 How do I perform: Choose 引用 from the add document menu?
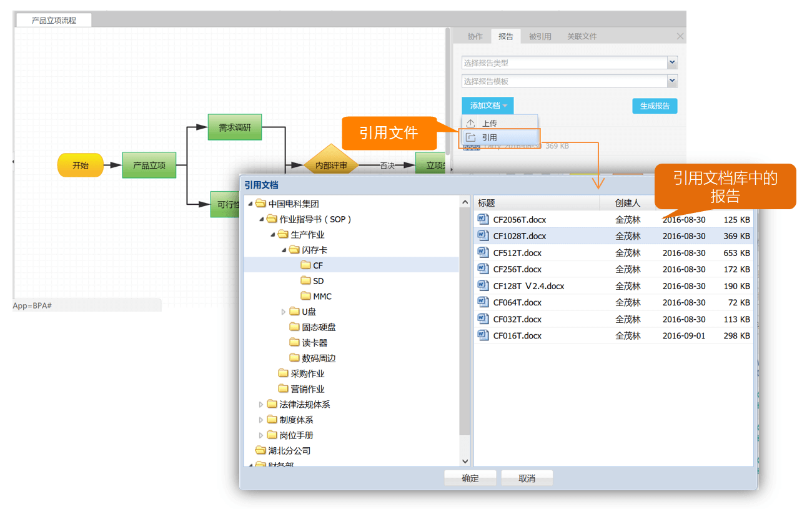click(490, 137)
